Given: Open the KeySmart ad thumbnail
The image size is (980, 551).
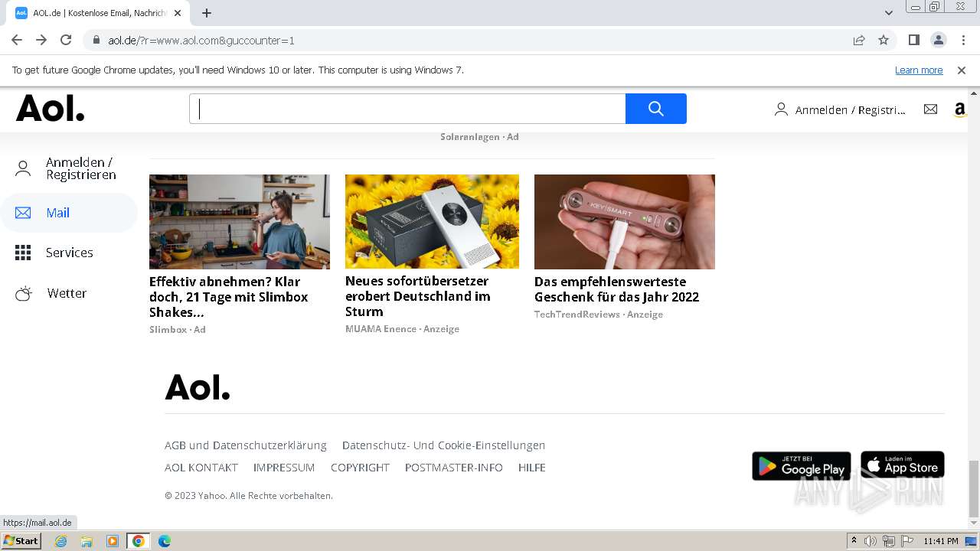Looking at the screenshot, I should [625, 222].
